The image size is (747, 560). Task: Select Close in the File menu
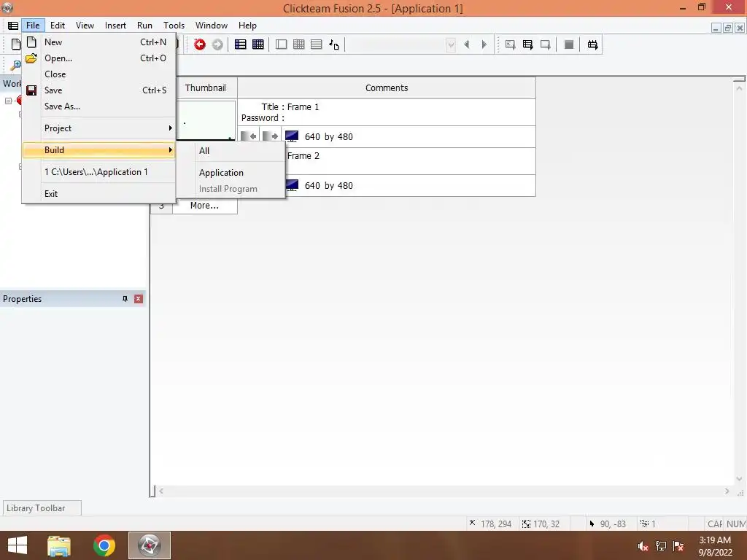point(99,74)
